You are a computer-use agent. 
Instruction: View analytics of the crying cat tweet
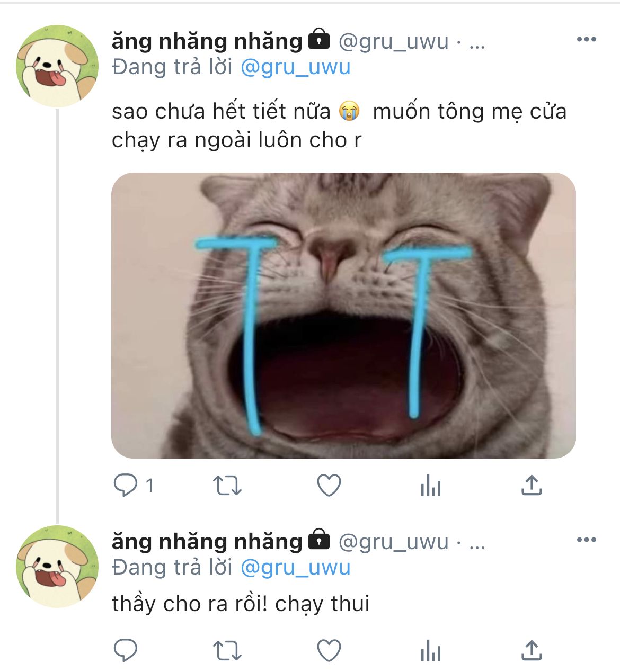tap(430, 485)
